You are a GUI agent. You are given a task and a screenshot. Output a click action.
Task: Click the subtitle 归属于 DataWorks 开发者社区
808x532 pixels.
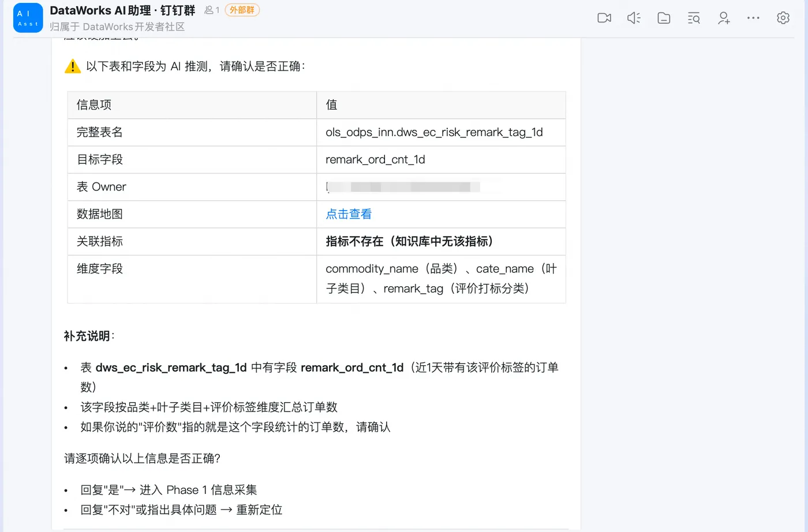(x=117, y=27)
